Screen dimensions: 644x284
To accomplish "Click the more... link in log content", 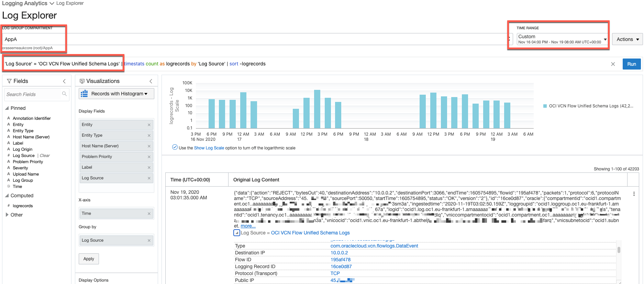I will click(x=248, y=226).
